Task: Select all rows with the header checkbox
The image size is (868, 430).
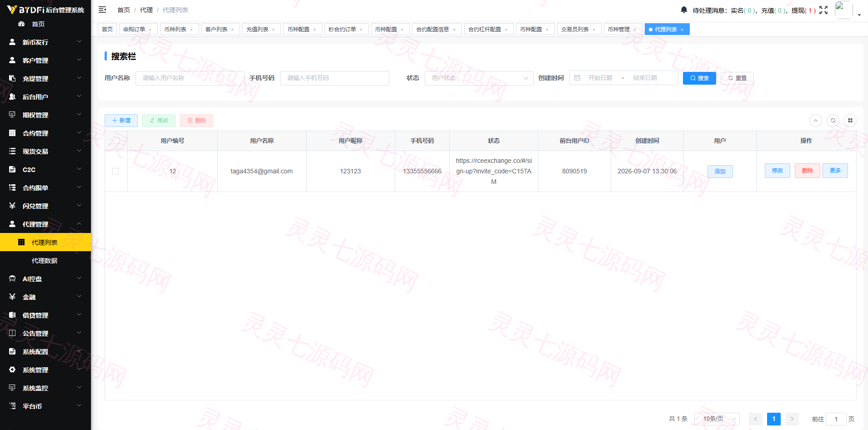Action: [116, 141]
